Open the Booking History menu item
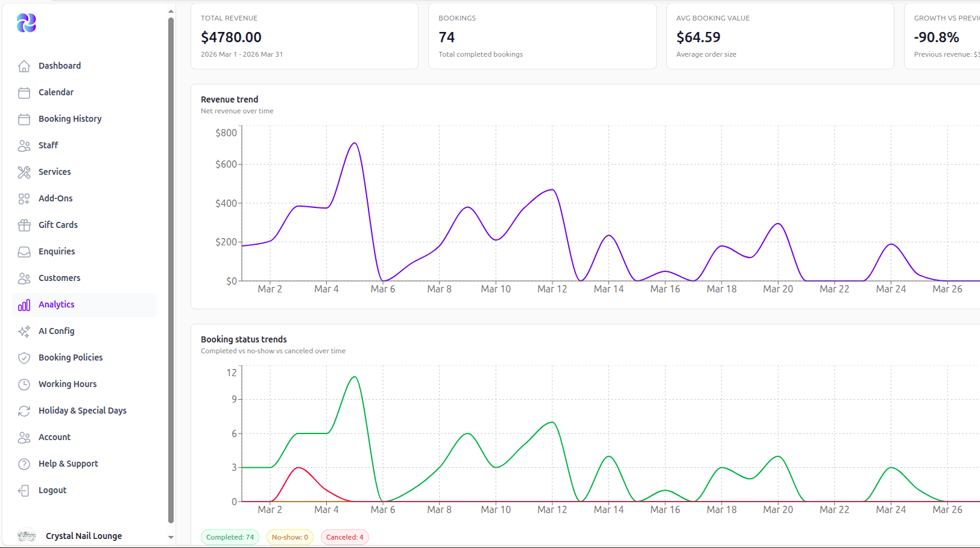The width and height of the screenshot is (980, 548). (70, 119)
